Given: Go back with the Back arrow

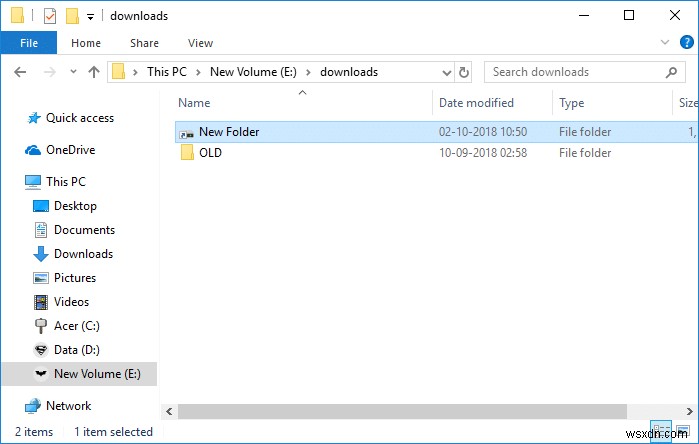Looking at the screenshot, I should click(21, 72).
